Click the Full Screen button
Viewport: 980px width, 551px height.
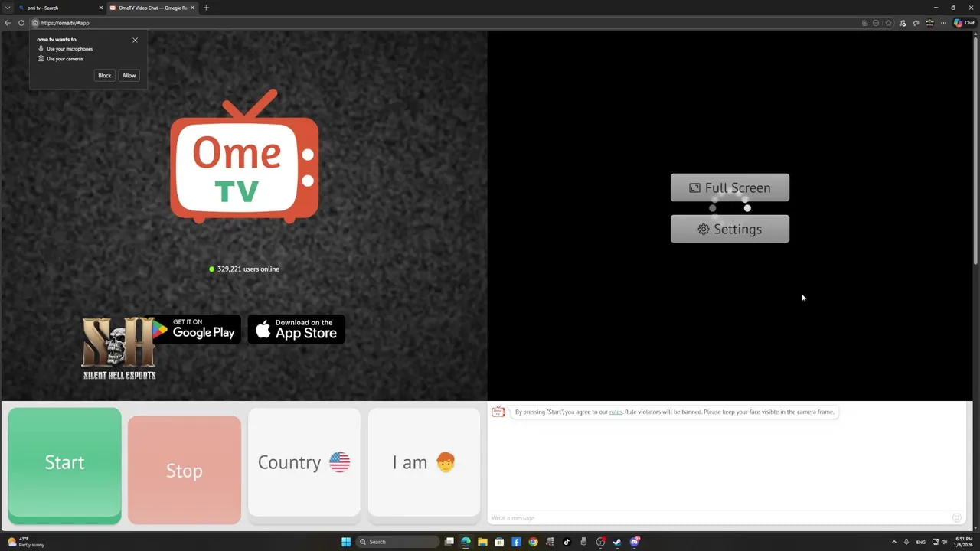coord(730,187)
